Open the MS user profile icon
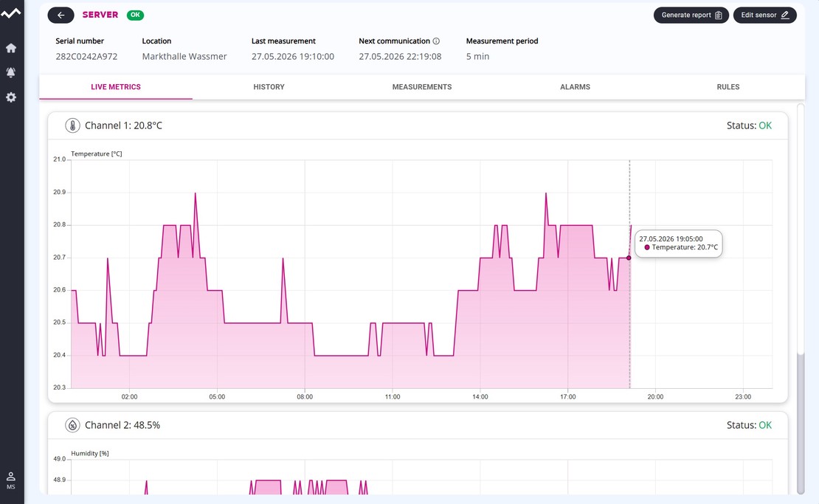This screenshot has width=819, height=504. (11, 480)
